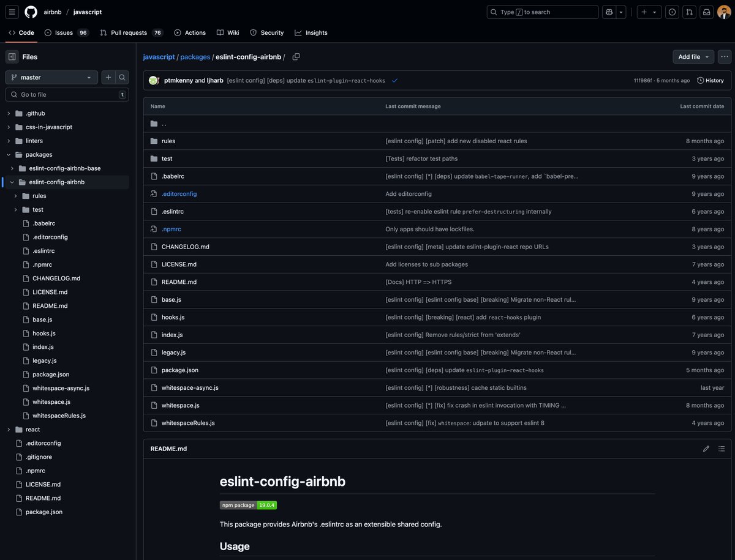The height and width of the screenshot is (560, 735).
Task: Click the legacy.js file icon in table
Action: tap(154, 353)
